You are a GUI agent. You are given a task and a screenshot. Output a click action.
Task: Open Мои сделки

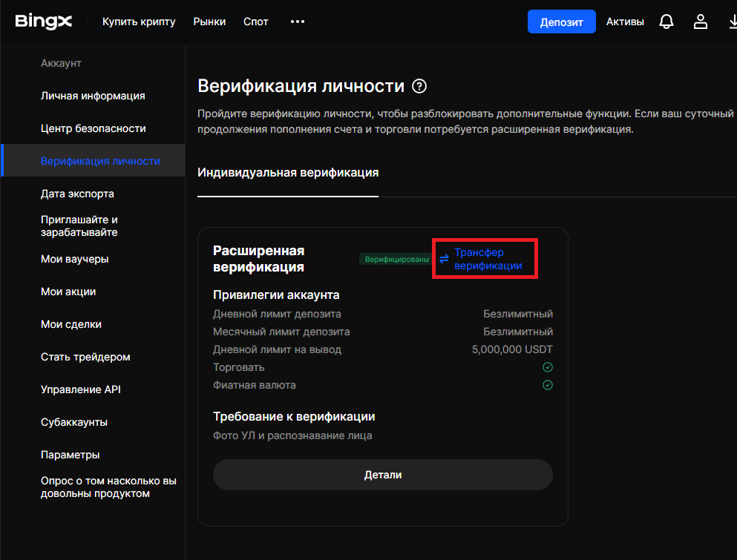tap(71, 324)
